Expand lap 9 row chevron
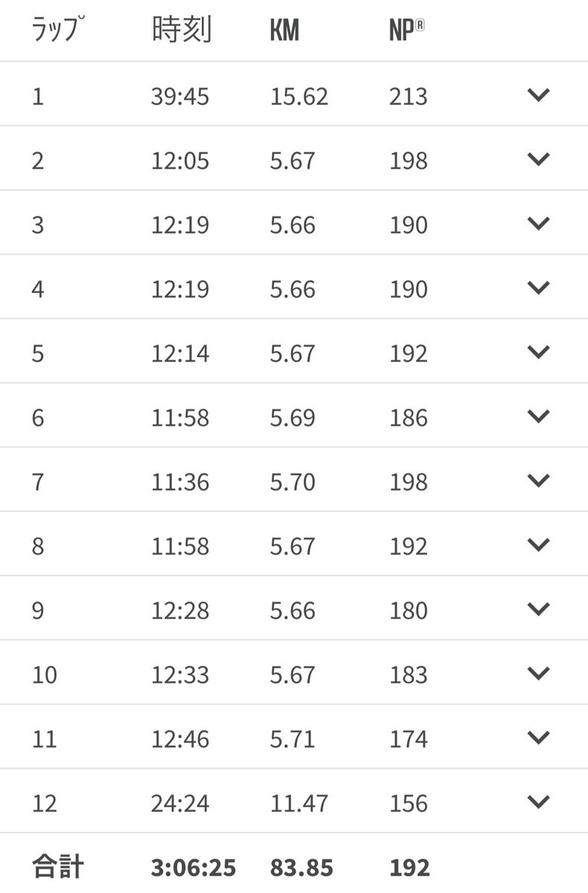The height and width of the screenshot is (893, 588). (537, 608)
